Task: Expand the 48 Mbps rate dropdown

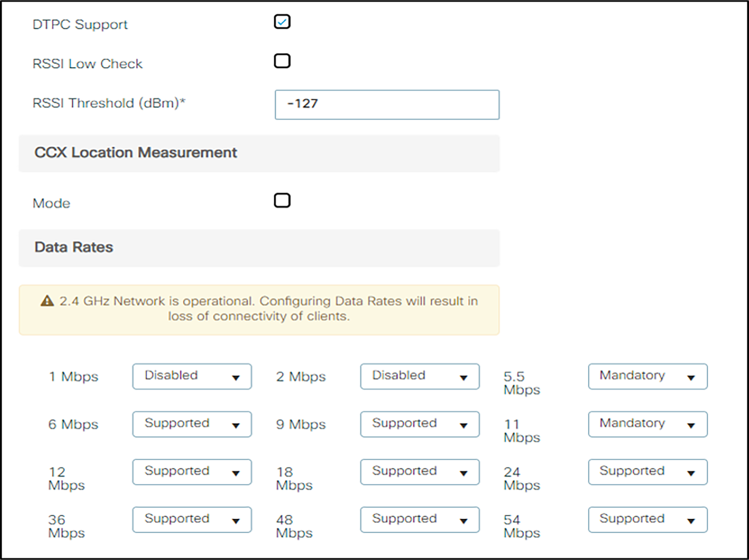Action: (419, 520)
